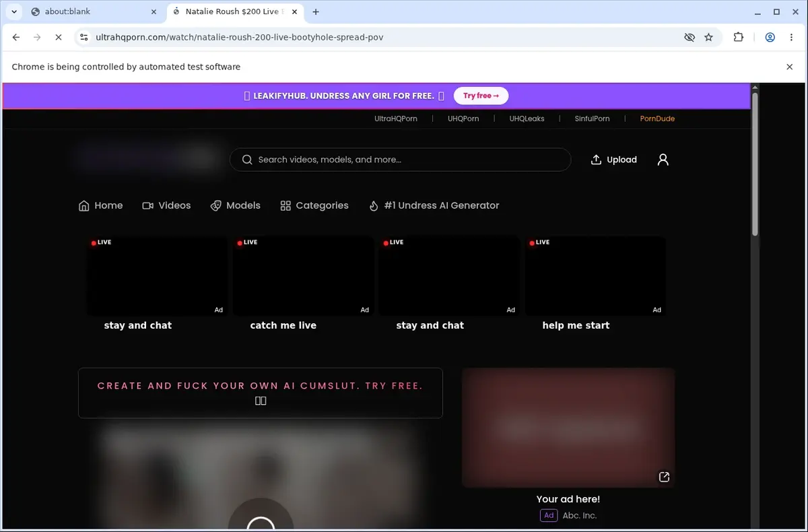Open the tracking protection eye icon
Screen dimensions: 808x532
689,37
